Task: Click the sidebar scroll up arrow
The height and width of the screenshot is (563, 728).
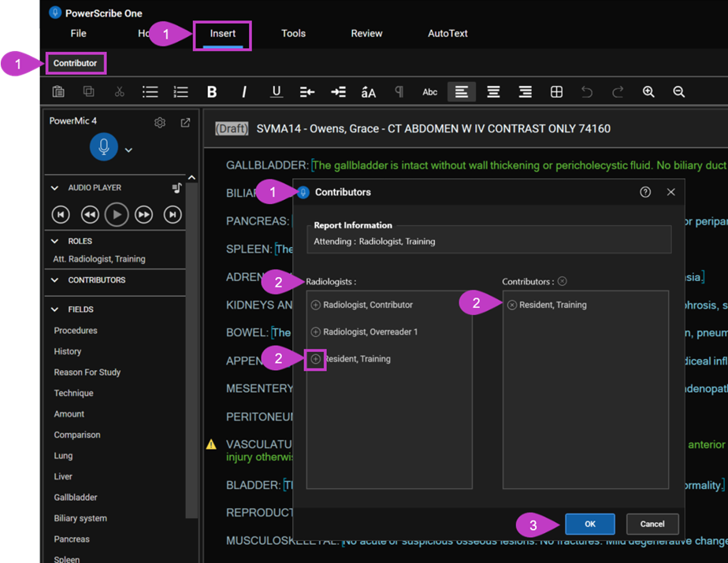Action: click(191, 178)
